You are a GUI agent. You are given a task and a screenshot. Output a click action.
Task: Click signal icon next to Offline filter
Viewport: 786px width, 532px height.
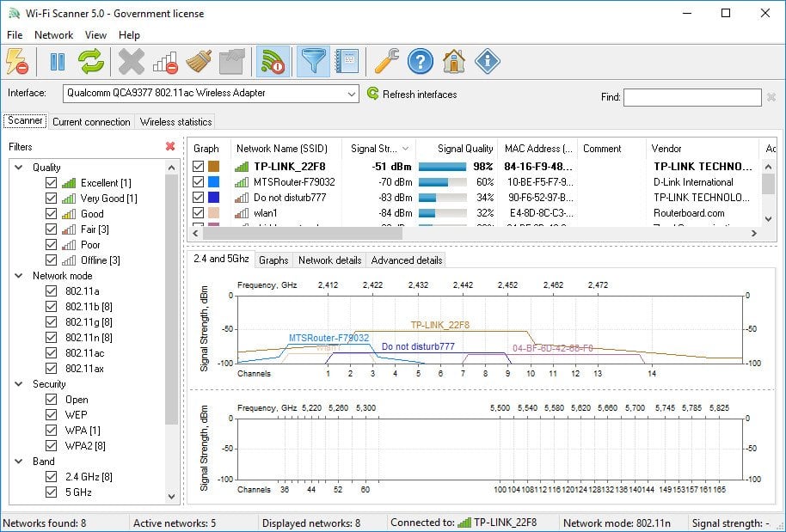tap(69, 260)
